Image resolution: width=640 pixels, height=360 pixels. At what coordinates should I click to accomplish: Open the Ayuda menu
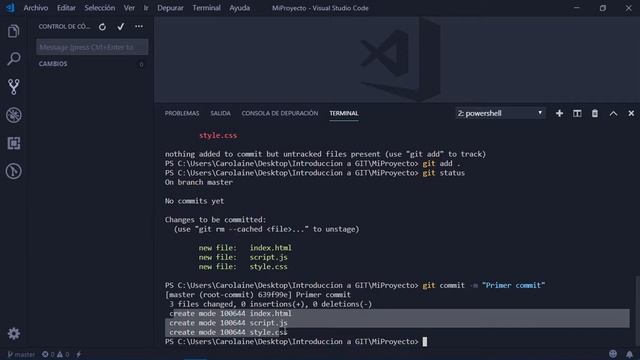[240, 8]
